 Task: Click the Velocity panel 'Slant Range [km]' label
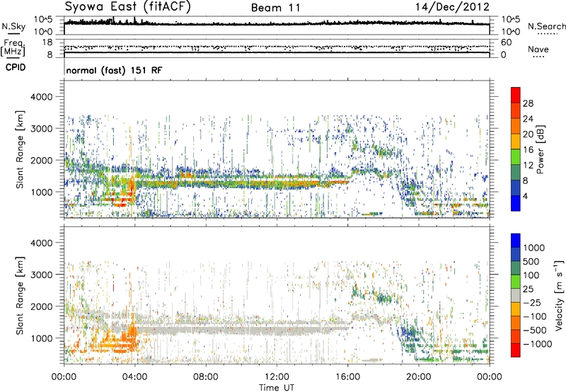coord(20,296)
